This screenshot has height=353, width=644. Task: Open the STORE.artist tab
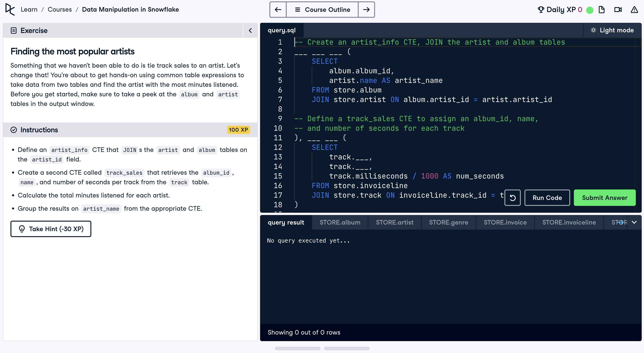[394, 222]
